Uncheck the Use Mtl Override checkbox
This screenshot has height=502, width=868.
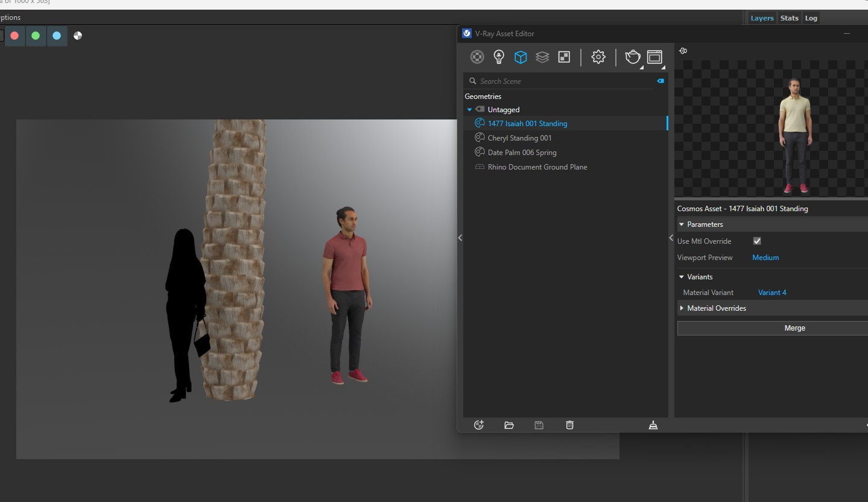pyautogui.click(x=757, y=241)
